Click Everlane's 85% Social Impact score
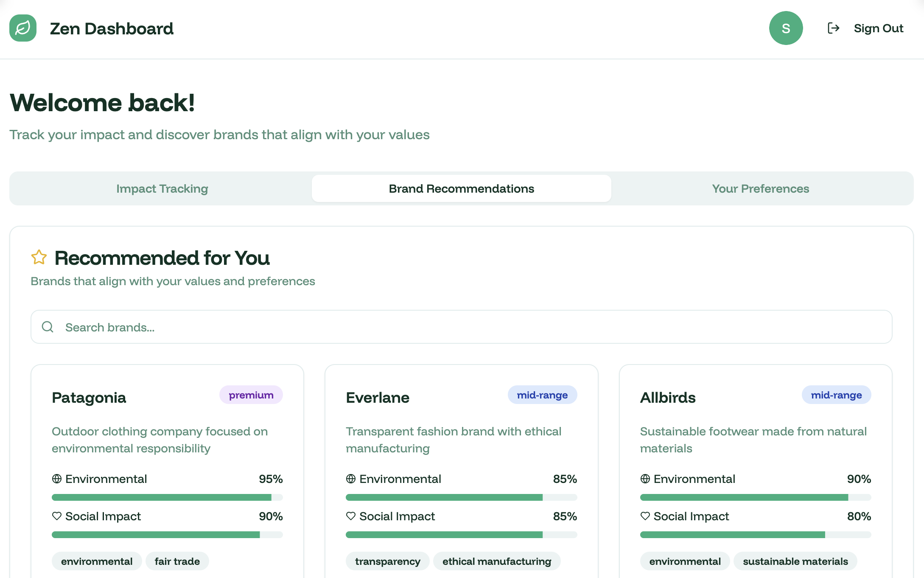Viewport: 924px width, 578px height. [x=565, y=516]
